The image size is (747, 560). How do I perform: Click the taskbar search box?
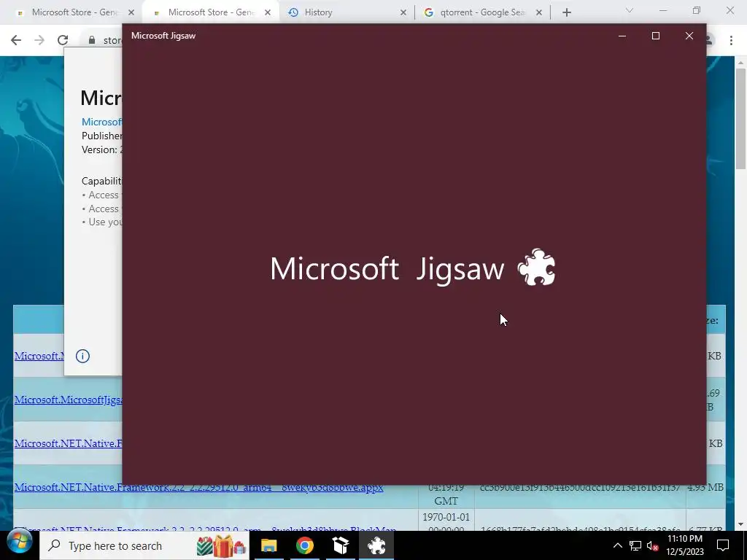pos(144,545)
